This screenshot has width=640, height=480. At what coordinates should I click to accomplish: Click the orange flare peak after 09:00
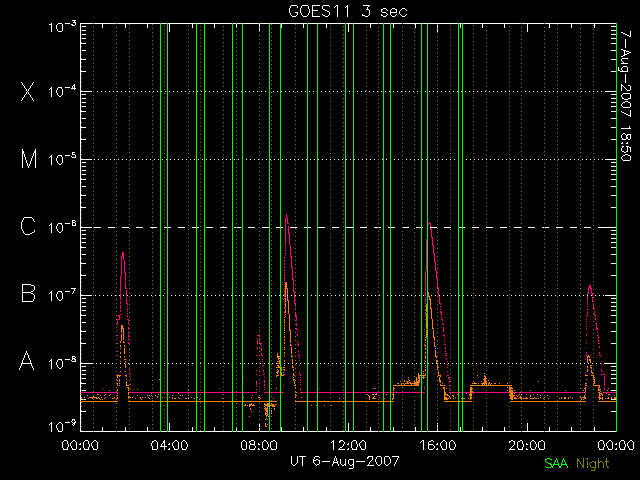tap(286, 284)
